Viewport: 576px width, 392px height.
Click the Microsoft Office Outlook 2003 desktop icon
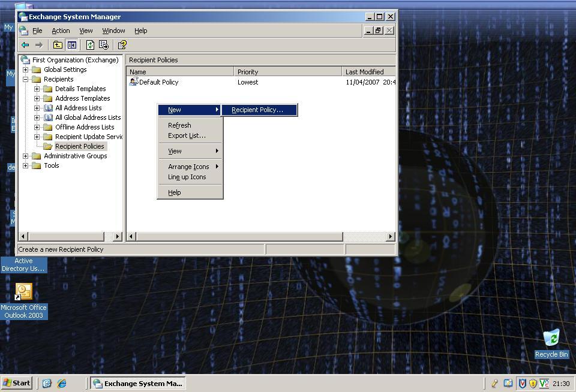tap(23, 292)
